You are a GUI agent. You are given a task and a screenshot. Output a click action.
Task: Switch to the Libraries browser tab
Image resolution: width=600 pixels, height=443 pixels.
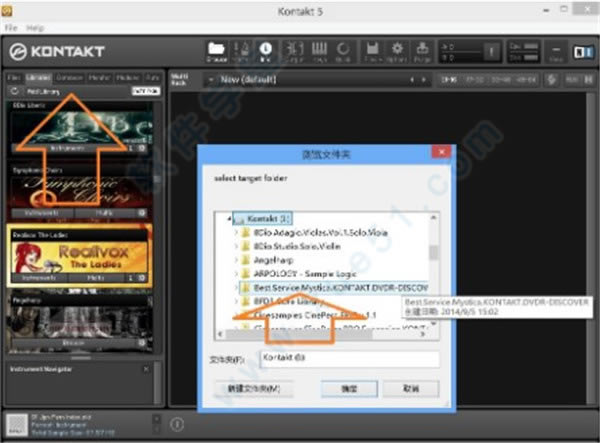pos(39,78)
